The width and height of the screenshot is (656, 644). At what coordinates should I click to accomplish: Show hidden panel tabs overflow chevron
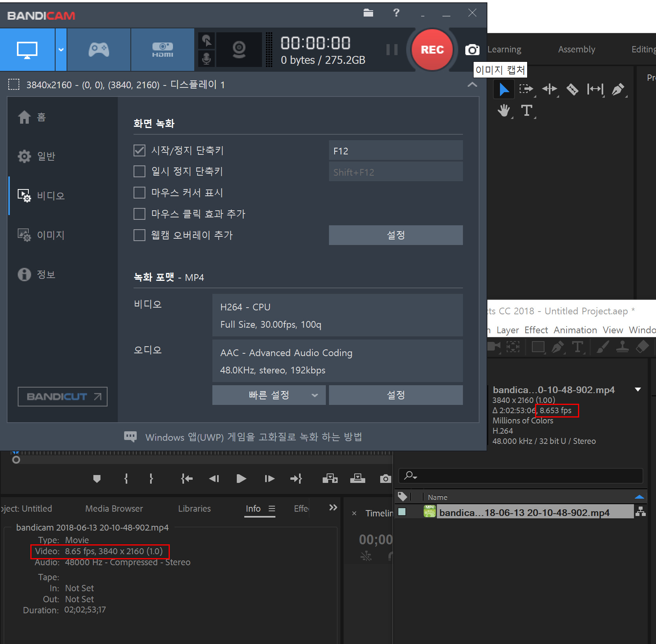tap(333, 507)
